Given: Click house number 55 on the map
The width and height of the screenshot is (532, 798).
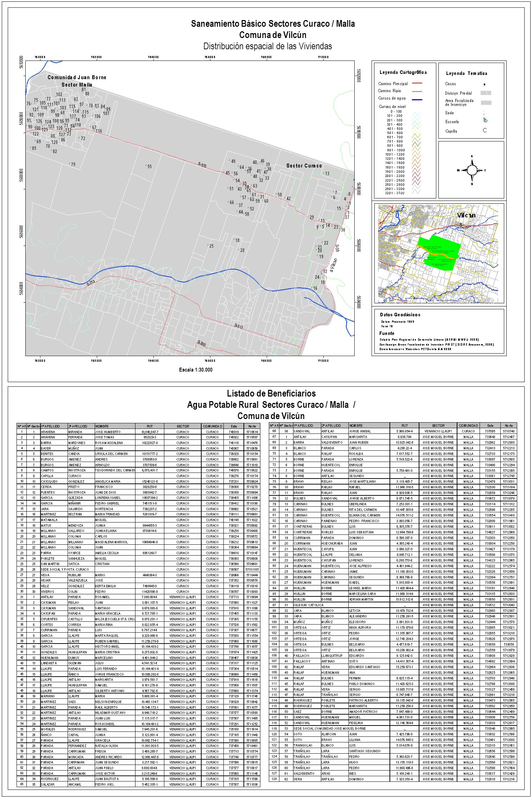Looking at the screenshot, I should pyautogui.click(x=150, y=166).
